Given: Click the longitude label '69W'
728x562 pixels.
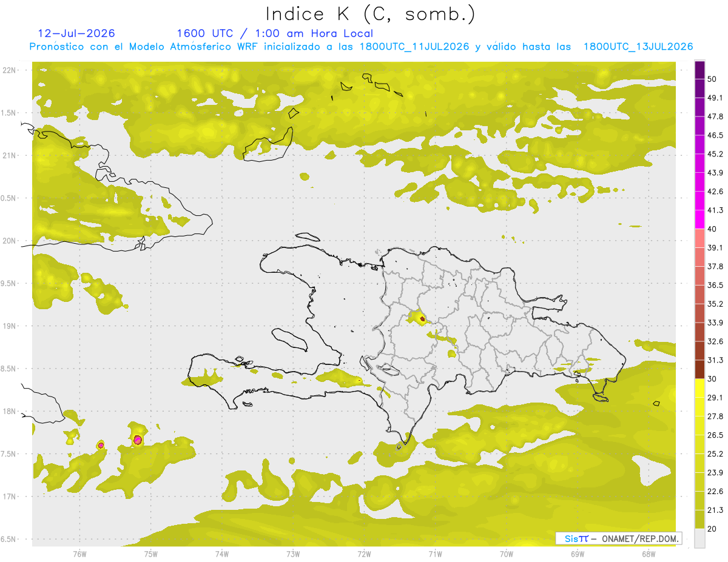Looking at the screenshot, I should (577, 554).
